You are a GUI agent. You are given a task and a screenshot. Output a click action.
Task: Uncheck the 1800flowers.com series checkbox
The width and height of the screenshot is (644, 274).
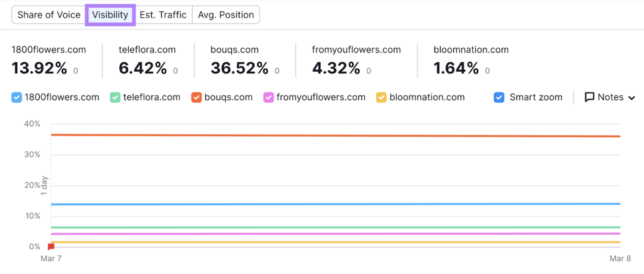17,97
